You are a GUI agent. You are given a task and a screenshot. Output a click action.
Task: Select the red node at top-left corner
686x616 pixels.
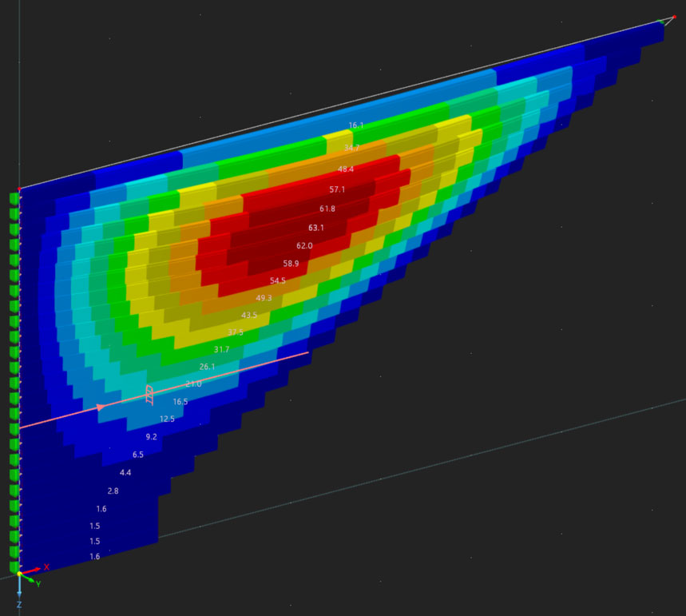point(19,189)
